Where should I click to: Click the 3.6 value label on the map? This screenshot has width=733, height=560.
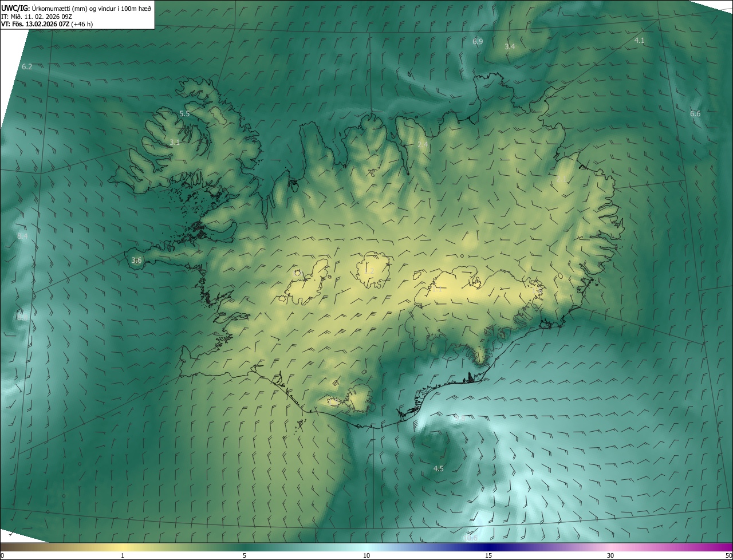[x=136, y=261]
